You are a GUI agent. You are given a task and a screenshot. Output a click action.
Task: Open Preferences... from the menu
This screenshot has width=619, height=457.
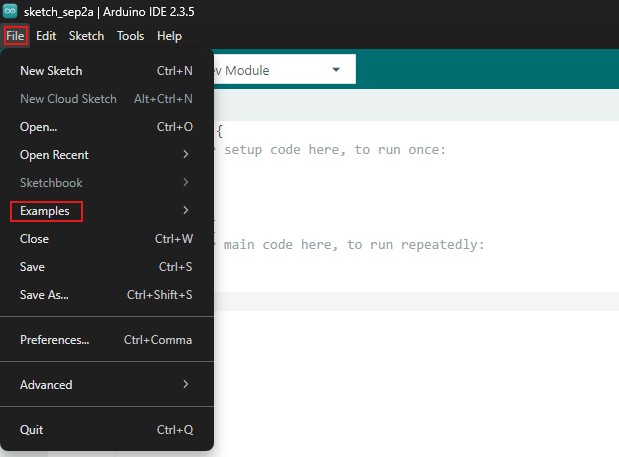[107, 340]
